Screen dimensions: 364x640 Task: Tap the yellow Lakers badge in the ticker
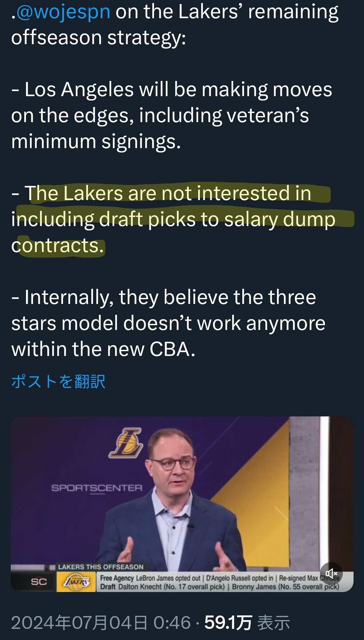pyautogui.click(x=77, y=582)
